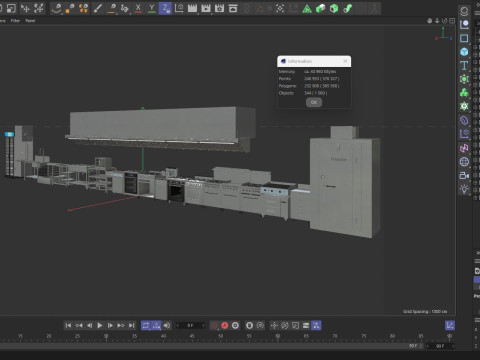
Task: Click the rectangle spline icon in palette
Action: click(x=464, y=38)
